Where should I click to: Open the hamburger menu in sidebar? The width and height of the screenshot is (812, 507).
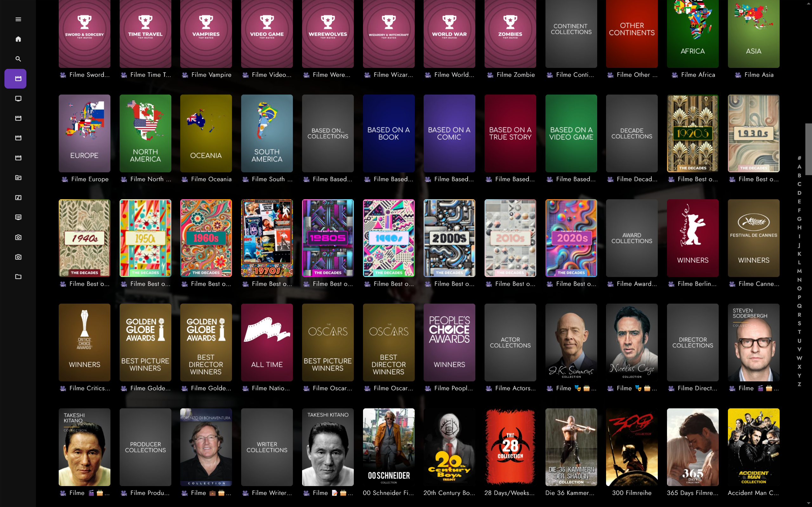point(18,19)
